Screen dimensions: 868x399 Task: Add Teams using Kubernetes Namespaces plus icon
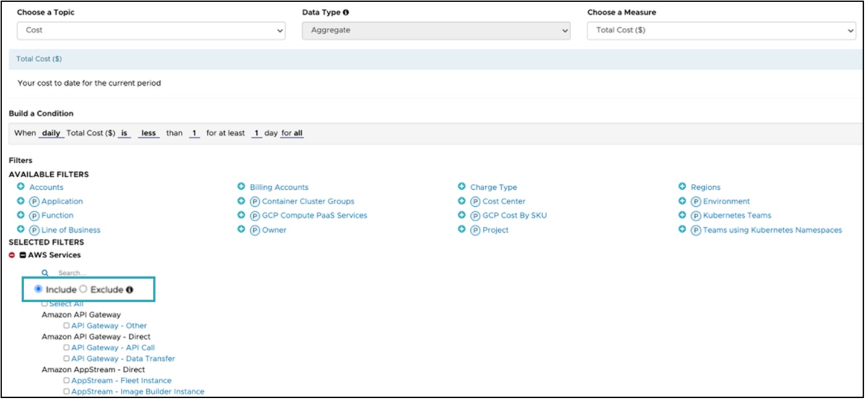(682, 229)
